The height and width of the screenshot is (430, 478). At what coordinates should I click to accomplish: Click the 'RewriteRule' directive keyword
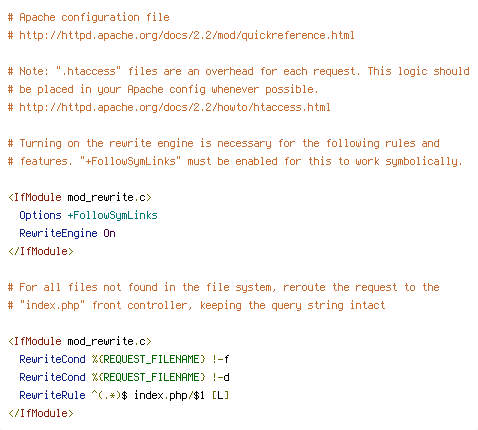pyautogui.click(x=52, y=395)
